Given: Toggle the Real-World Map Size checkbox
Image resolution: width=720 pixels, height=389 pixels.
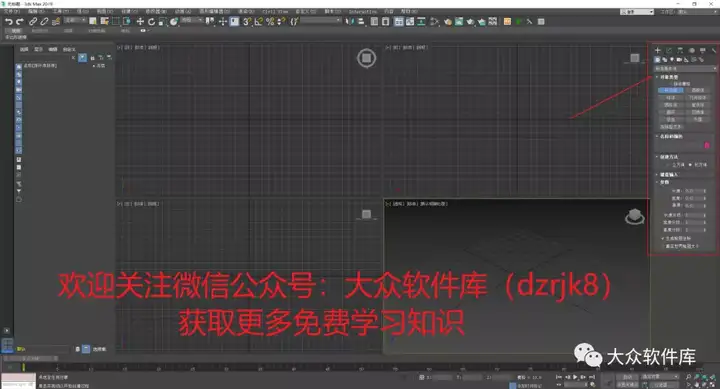Looking at the screenshot, I should coord(663,246).
